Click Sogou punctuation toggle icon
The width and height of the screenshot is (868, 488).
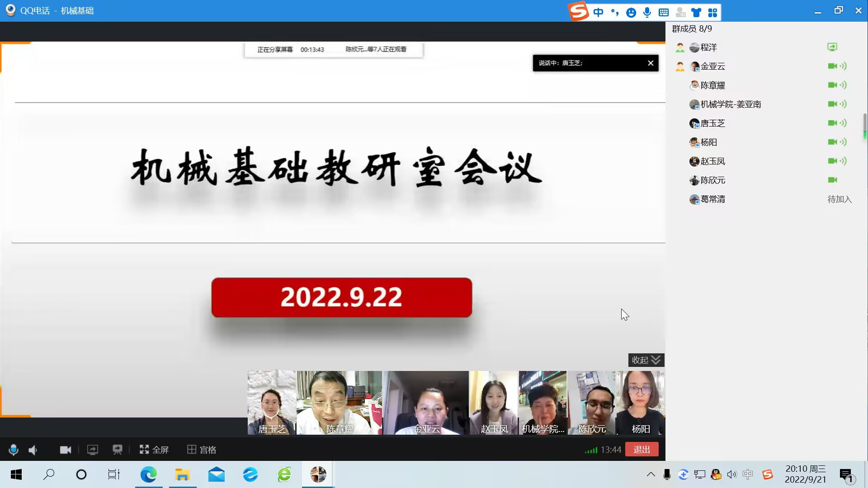pyautogui.click(x=615, y=12)
